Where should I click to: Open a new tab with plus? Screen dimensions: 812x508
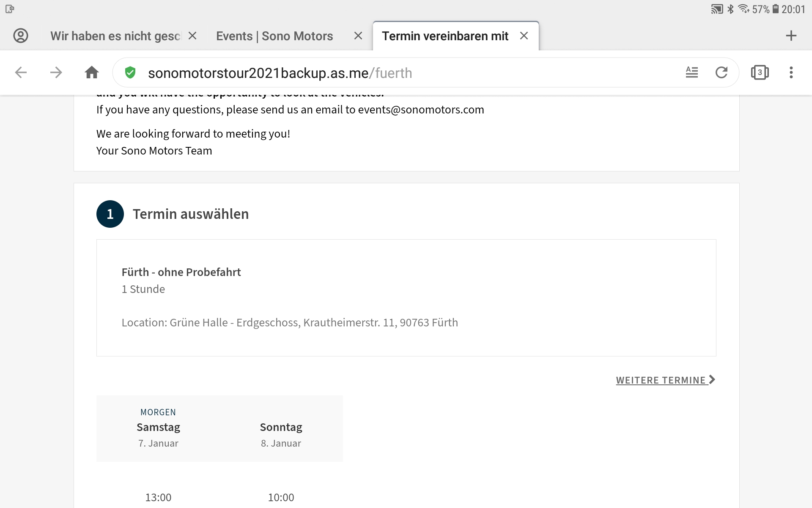791,36
